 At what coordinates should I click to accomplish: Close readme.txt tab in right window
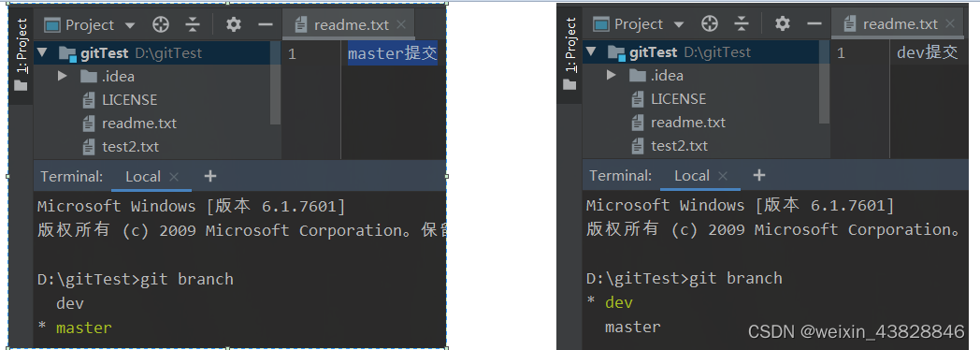[950, 23]
